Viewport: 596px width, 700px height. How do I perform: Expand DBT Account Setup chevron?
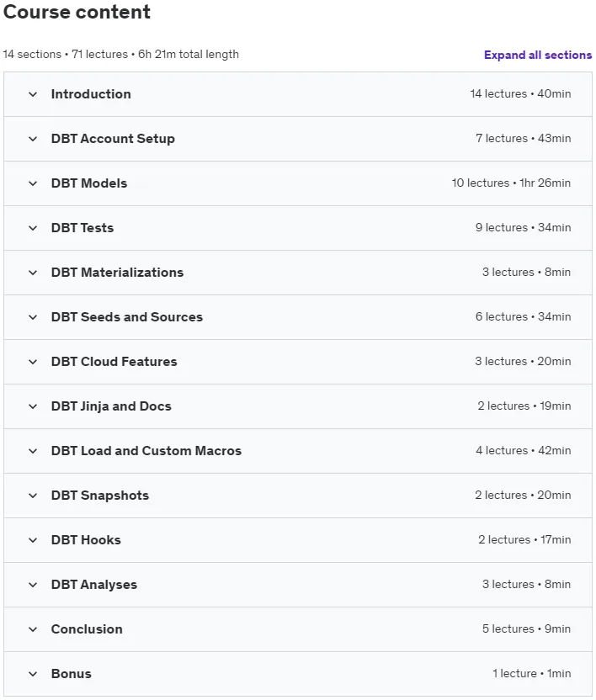[33, 139]
